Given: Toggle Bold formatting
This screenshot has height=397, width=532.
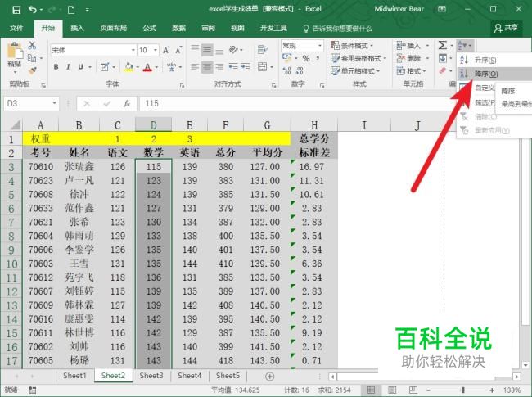Looking at the screenshot, I should tap(56, 67).
